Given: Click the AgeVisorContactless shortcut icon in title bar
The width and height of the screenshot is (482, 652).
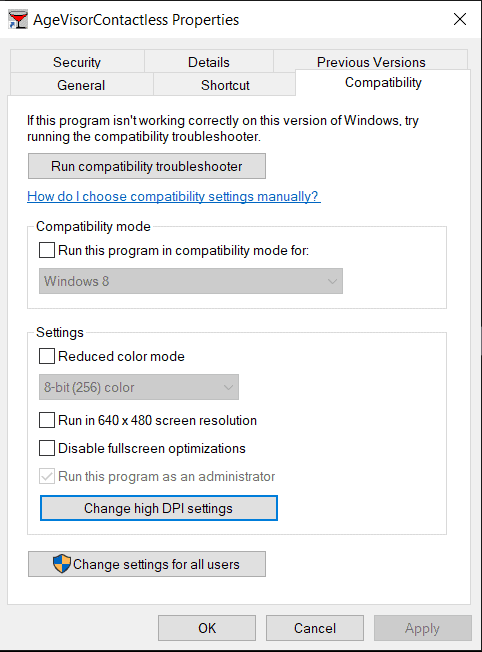Looking at the screenshot, I should click(x=17, y=20).
